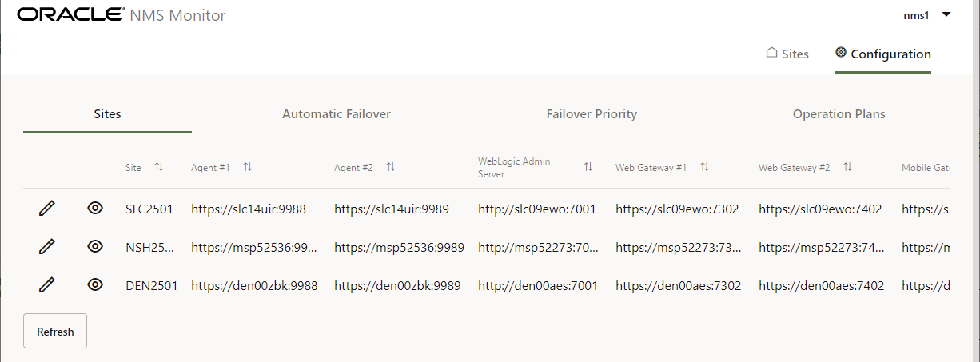Sort by Agent #2 column arrows
This screenshot has height=362, width=980.
click(391, 167)
